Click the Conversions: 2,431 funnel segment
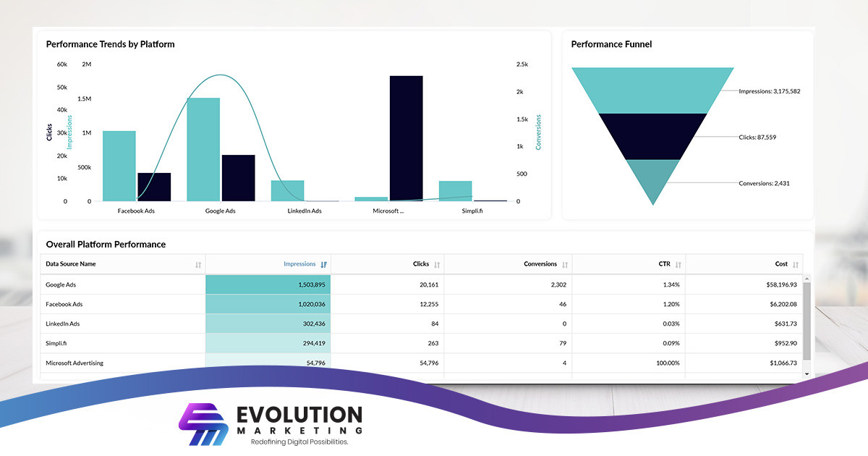The image size is (868, 456). tap(653, 177)
